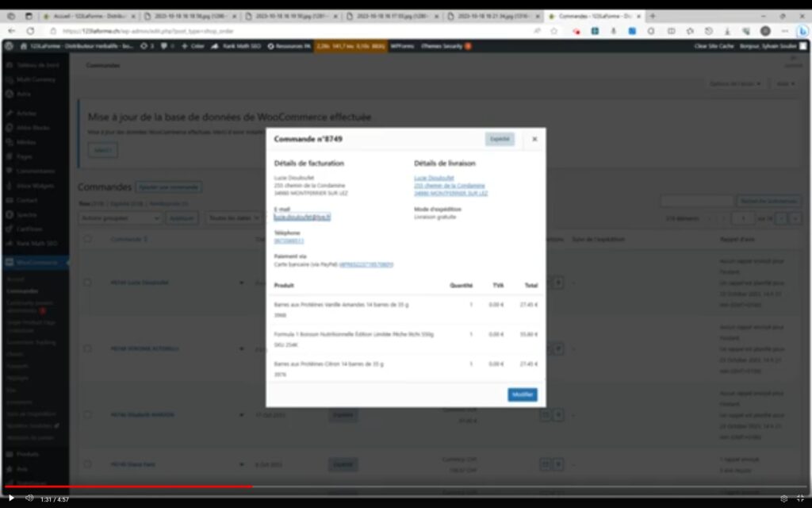This screenshot has height=508, width=812.
Task: Open the Bing Copilot sidebar icon
Action: coord(802,31)
